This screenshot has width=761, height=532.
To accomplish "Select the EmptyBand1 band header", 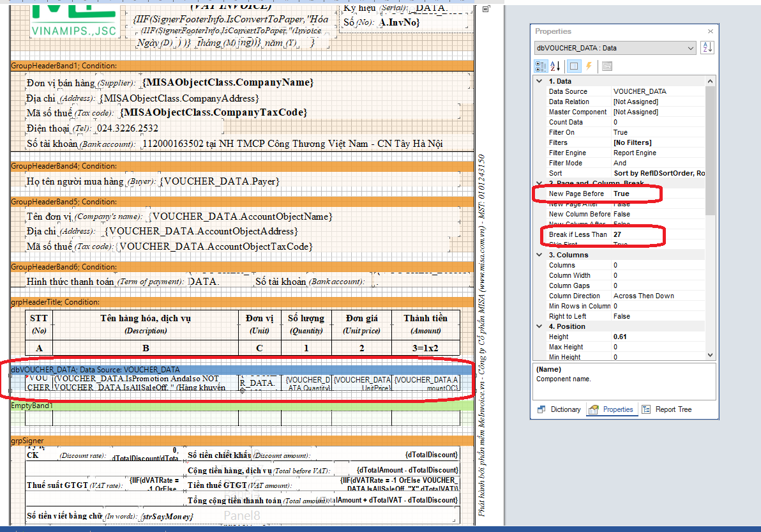I will (x=242, y=406).
